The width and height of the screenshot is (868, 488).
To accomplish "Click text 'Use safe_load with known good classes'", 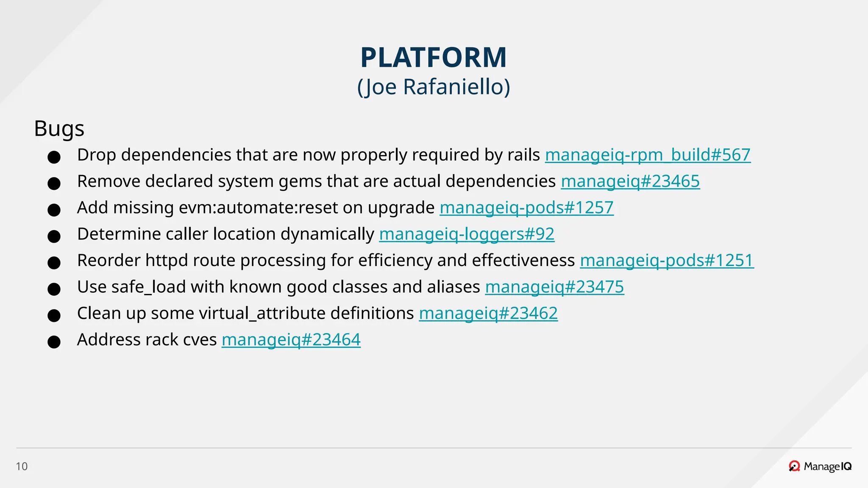I will pos(232,287).
